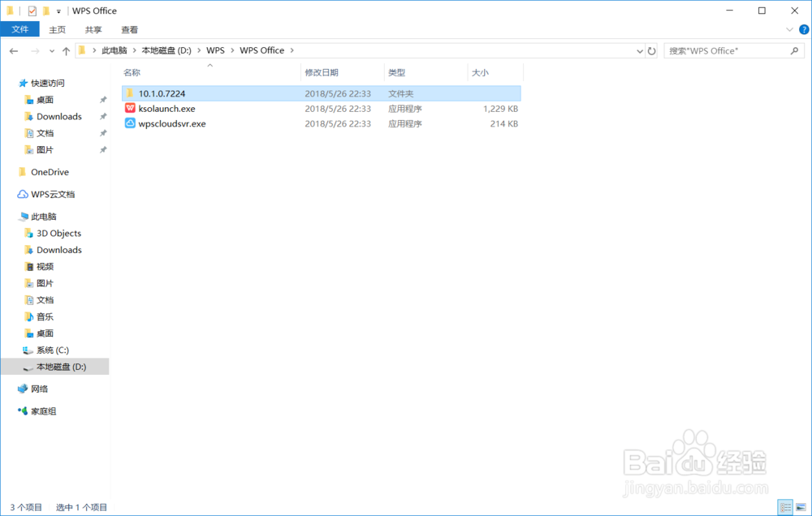
Task: Open 网络 in navigation pane
Action: point(39,389)
